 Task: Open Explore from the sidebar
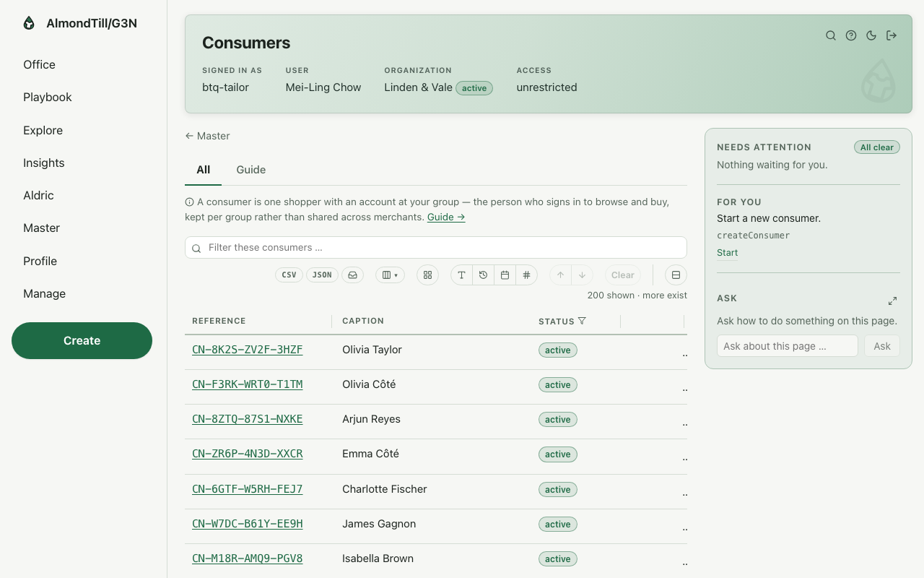(43, 130)
